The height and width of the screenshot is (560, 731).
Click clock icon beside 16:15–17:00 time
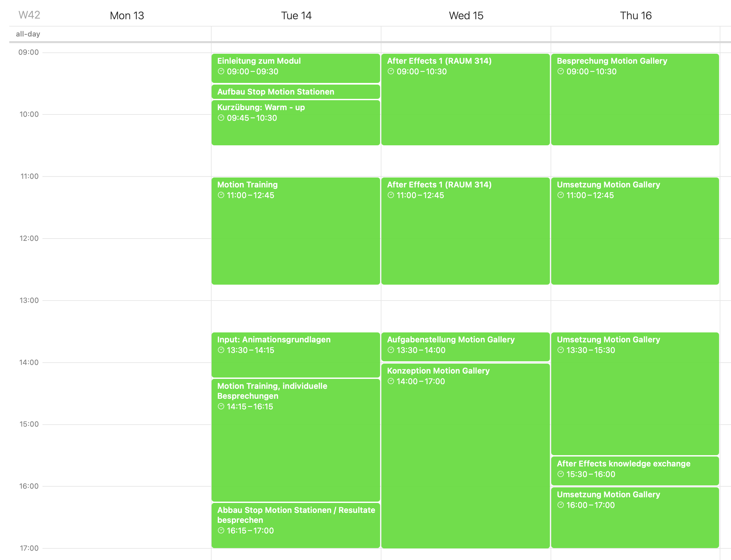point(221,530)
